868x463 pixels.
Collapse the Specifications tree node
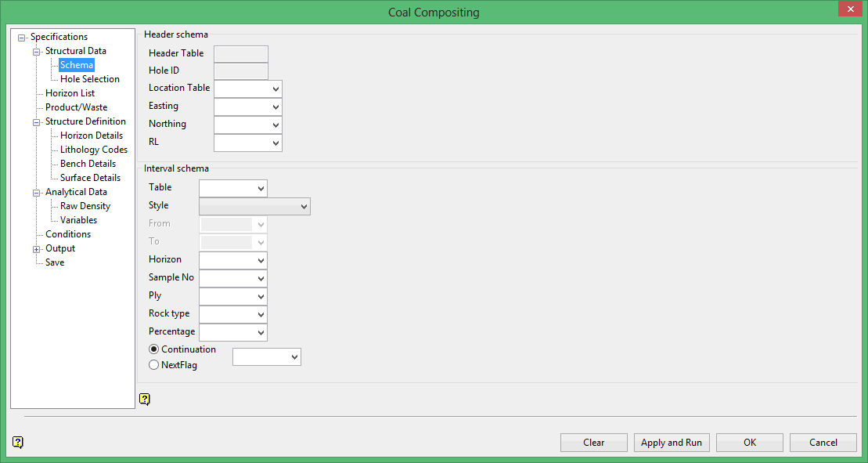[22, 37]
